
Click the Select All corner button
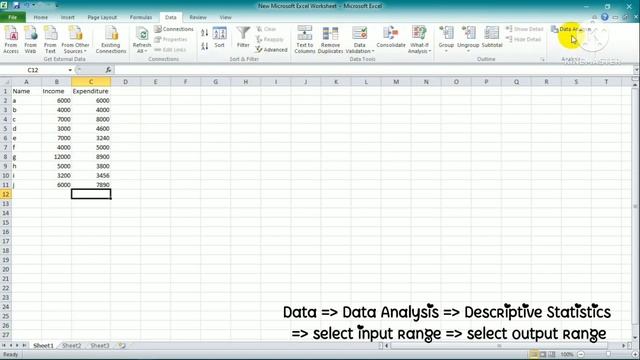(x=5, y=82)
